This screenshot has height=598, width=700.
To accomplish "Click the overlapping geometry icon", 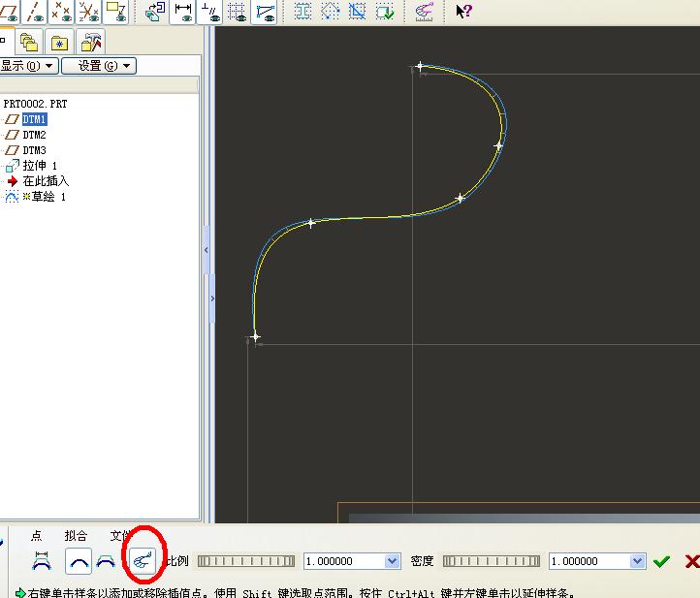I will point(357,12).
